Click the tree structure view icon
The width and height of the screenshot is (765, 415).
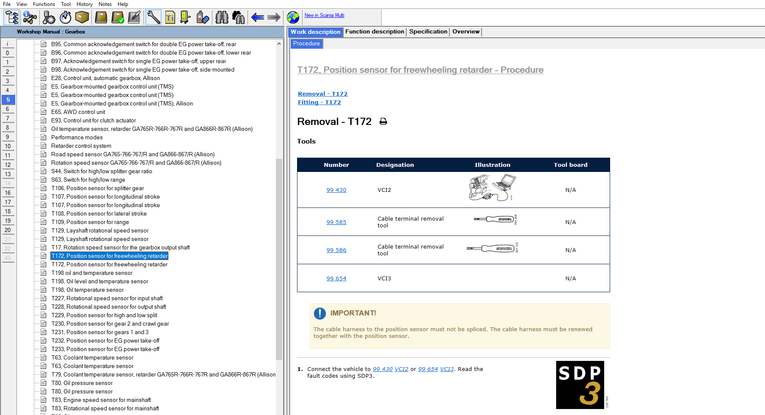click(14, 17)
